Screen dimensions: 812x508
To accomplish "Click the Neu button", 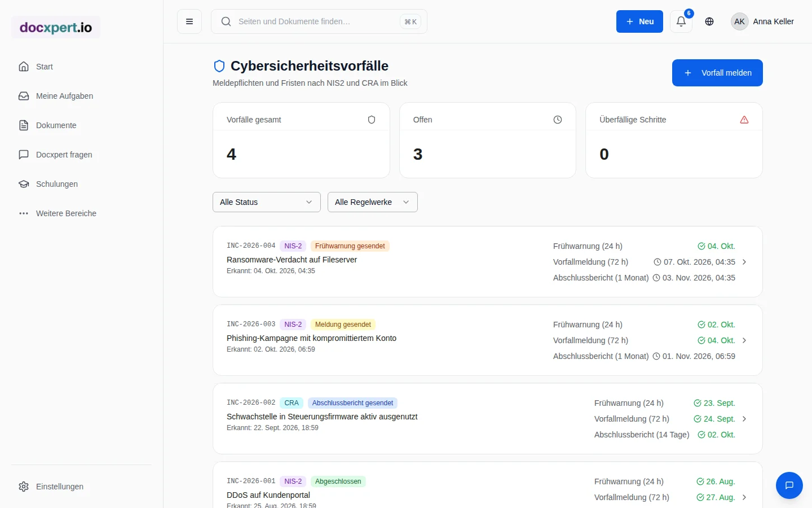I will 639,21.
